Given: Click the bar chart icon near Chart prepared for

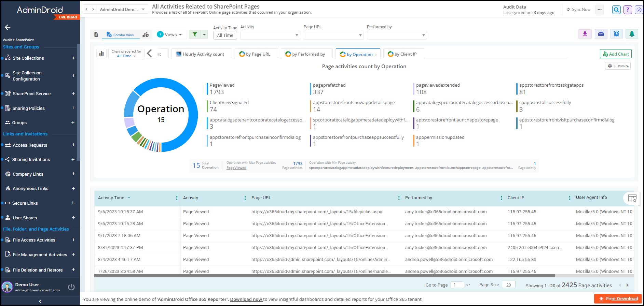Looking at the screenshot, I should click(x=101, y=54).
